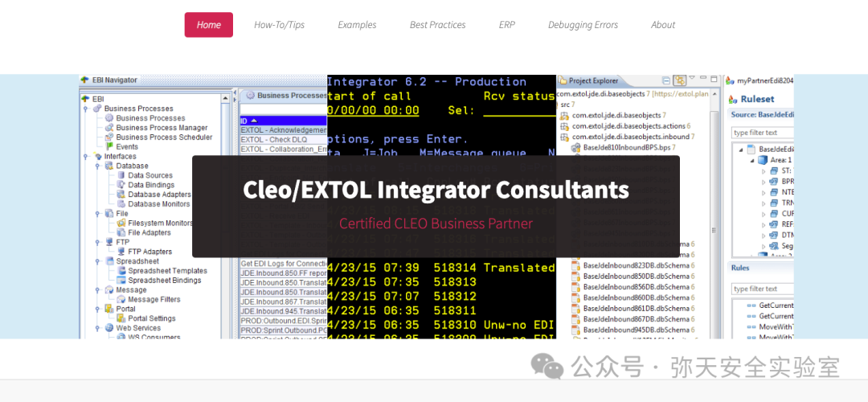Click the EBI Navigator title icon
The image size is (868, 402).
coord(84,80)
